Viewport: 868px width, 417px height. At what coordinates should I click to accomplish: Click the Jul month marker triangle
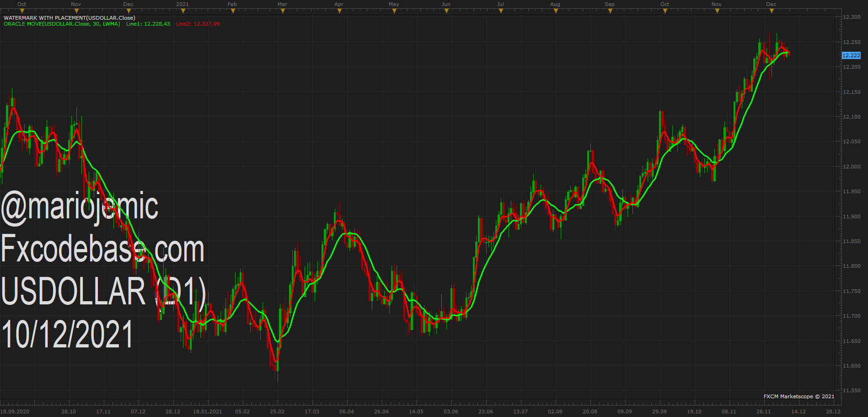click(x=501, y=11)
